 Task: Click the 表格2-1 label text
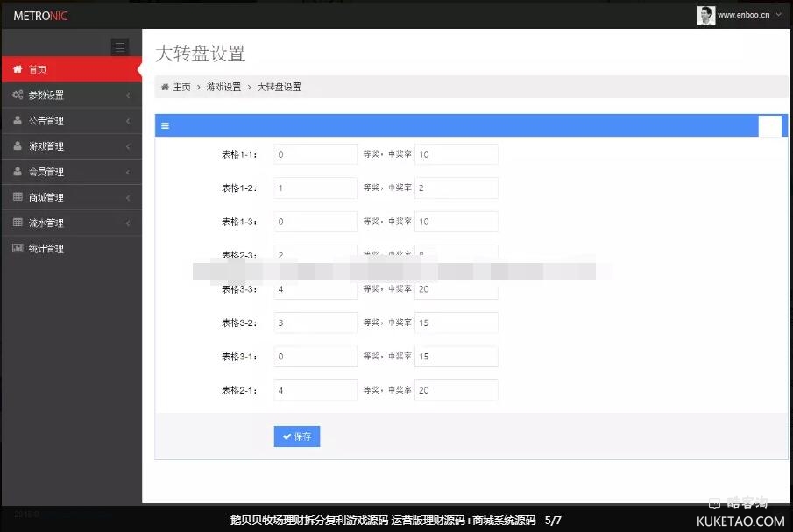[x=239, y=390]
